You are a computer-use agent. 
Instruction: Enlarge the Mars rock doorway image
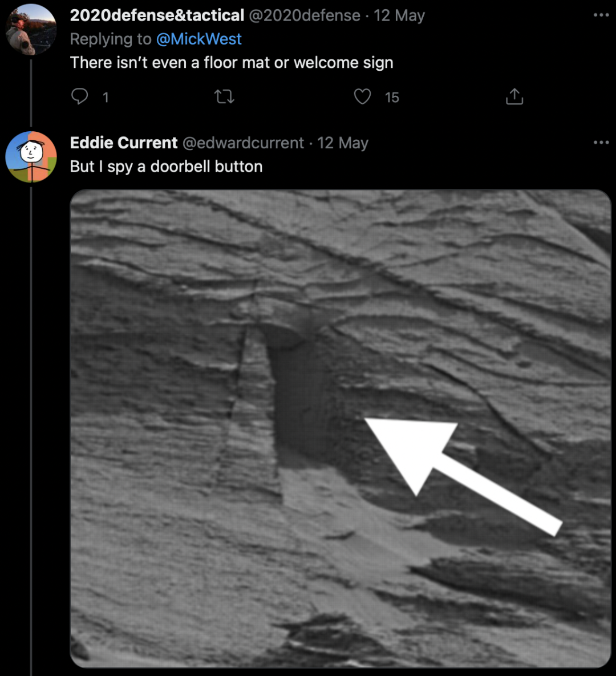point(340,428)
